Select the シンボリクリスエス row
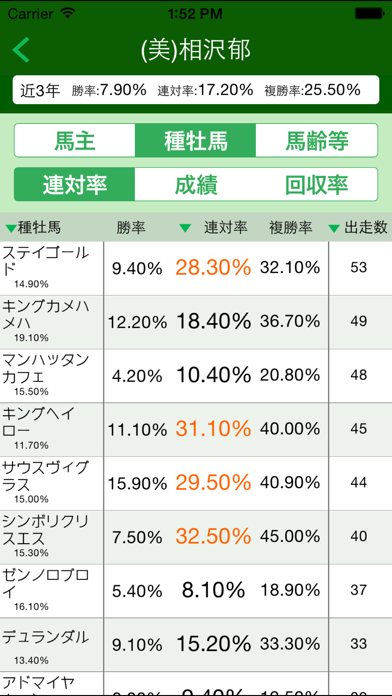Image resolution: width=392 pixels, height=696 pixels. point(196,537)
